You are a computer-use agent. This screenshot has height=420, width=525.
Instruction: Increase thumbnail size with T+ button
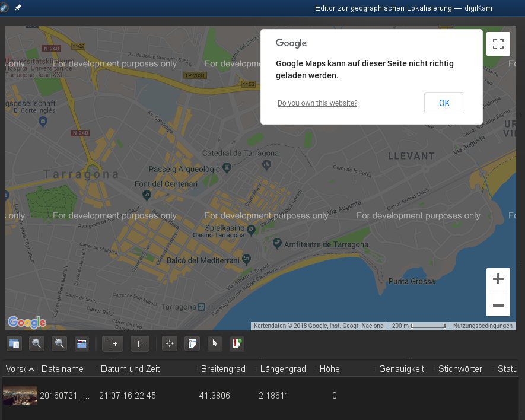pyautogui.click(x=113, y=343)
